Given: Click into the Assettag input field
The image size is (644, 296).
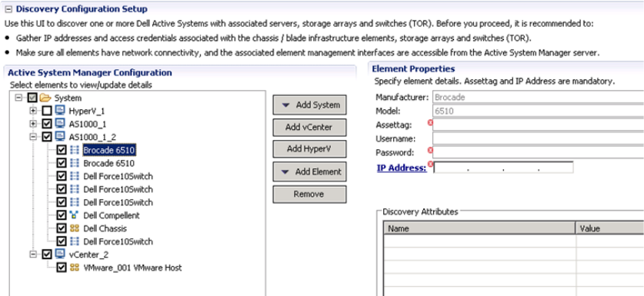Looking at the screenshot, I should pyautogui.click(x=538, y=125).
